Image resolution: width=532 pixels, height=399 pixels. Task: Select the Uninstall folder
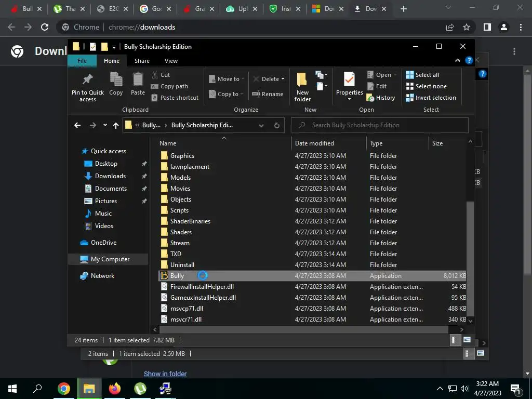click(312, 264)
